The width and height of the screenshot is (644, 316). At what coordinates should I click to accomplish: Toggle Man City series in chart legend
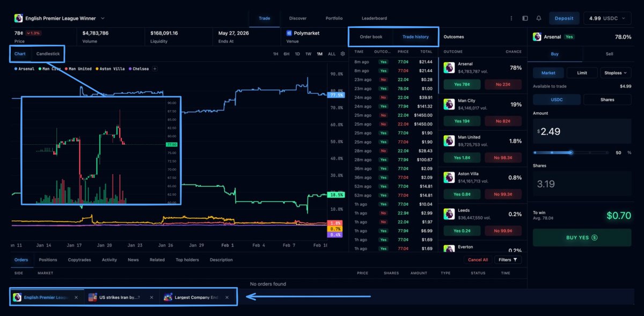pyautogui.click(x=49, y=69)
